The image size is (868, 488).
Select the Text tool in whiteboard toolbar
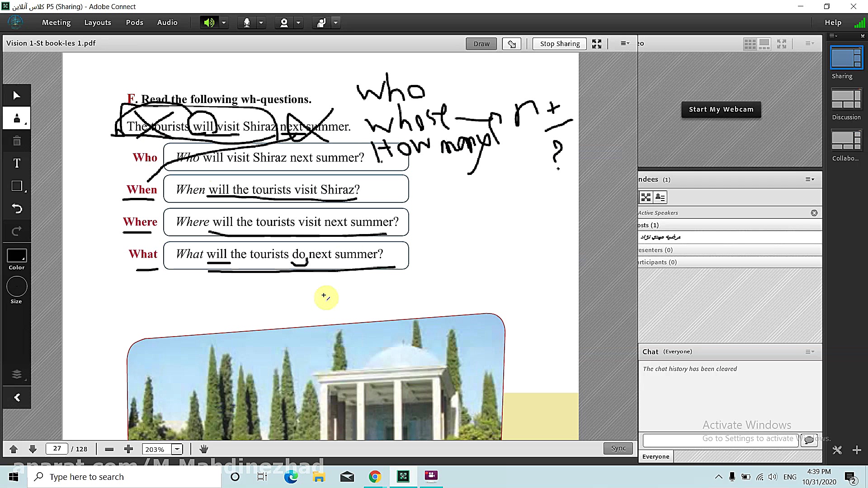[17, 164]
